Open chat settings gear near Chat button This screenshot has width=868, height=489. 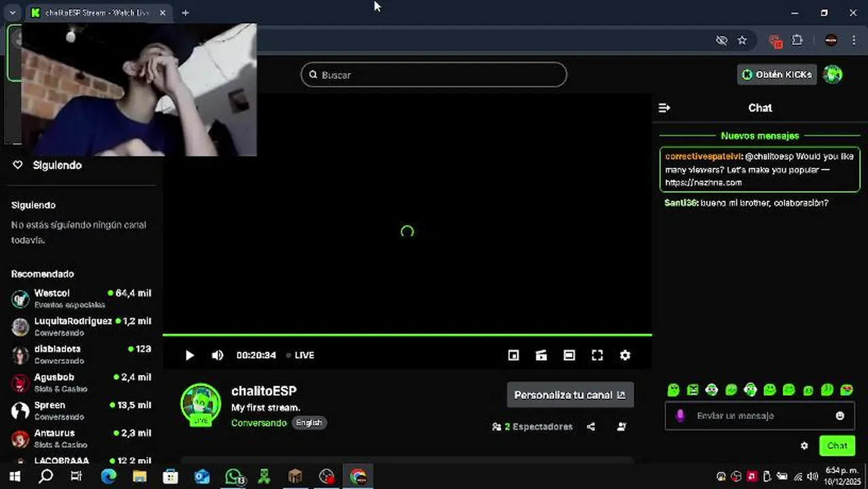pyautogui.click(x=804, y=446)
